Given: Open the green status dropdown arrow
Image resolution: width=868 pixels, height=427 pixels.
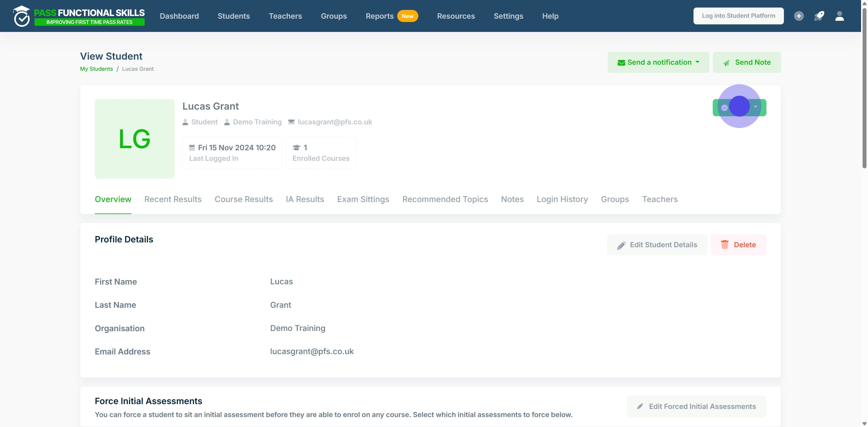Looking at the screenshot, I should [x=756, y=107].
